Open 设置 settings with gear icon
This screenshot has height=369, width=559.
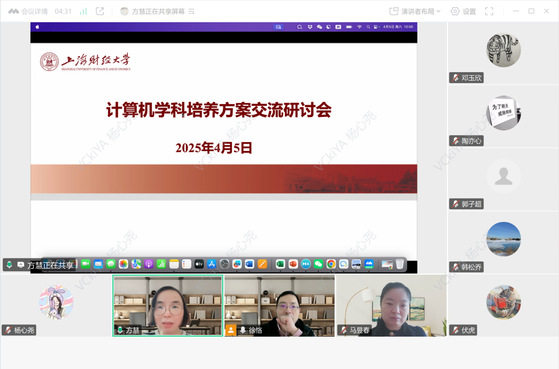coord(463,11)
